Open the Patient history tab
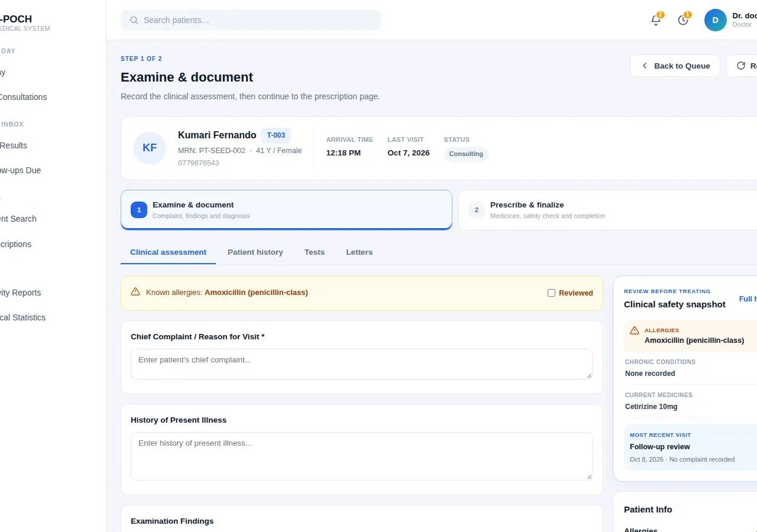Screen dimensions: 757x532 pyautogui.click(x=255, y=252)
